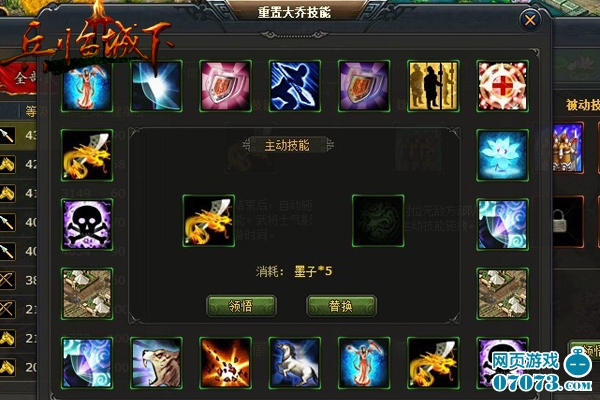Pick the roaring tiger skill icon

156,363
